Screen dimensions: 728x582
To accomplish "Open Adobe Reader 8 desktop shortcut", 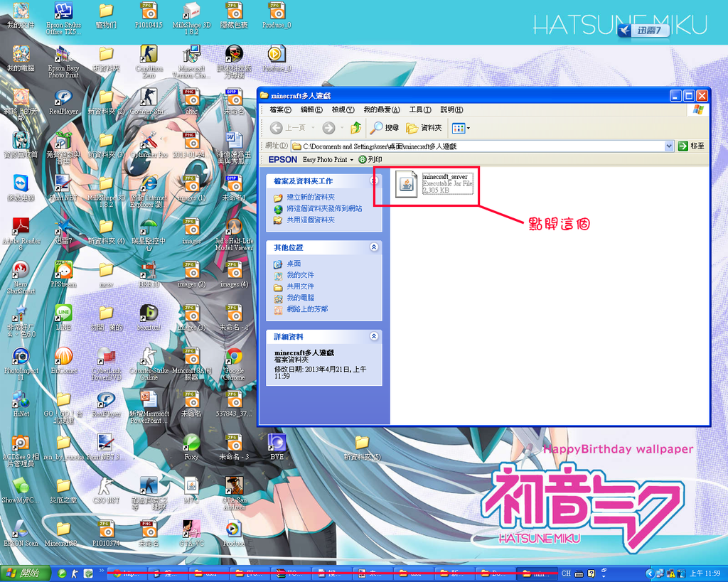I will (21, 235).
